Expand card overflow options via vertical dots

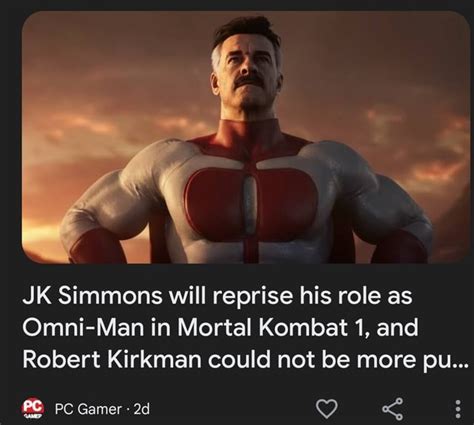point(458,409)
